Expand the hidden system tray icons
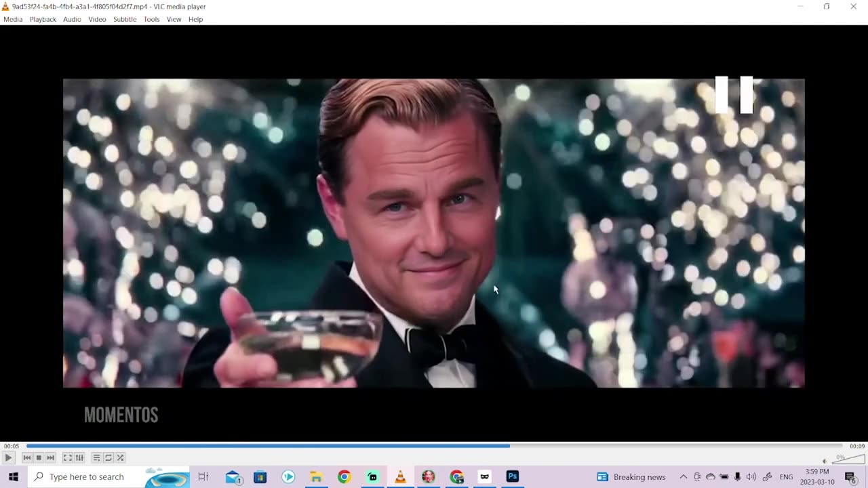Viewport: 868px width, 488px height. (x=683, y=476)
